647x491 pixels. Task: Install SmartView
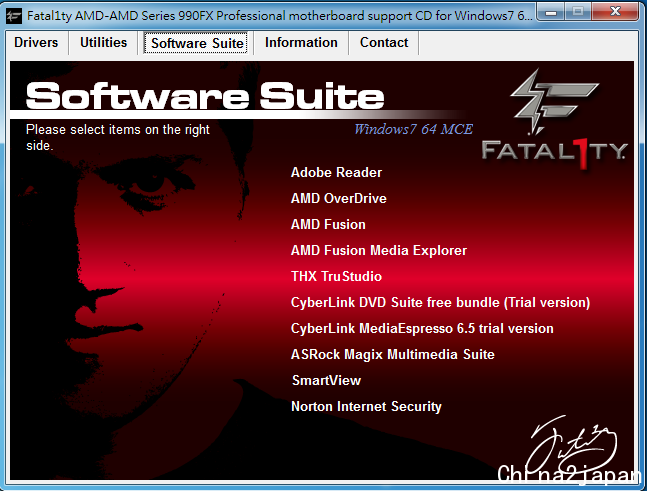326,380
